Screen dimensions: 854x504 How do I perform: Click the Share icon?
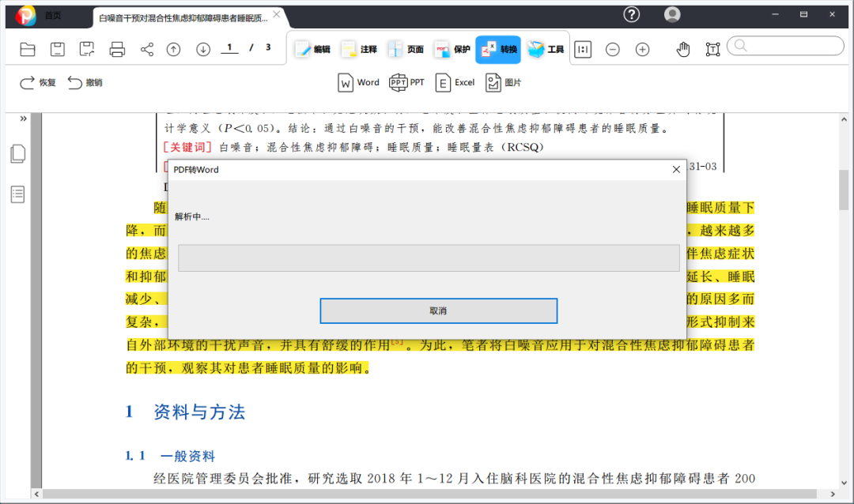coord(146,50)
